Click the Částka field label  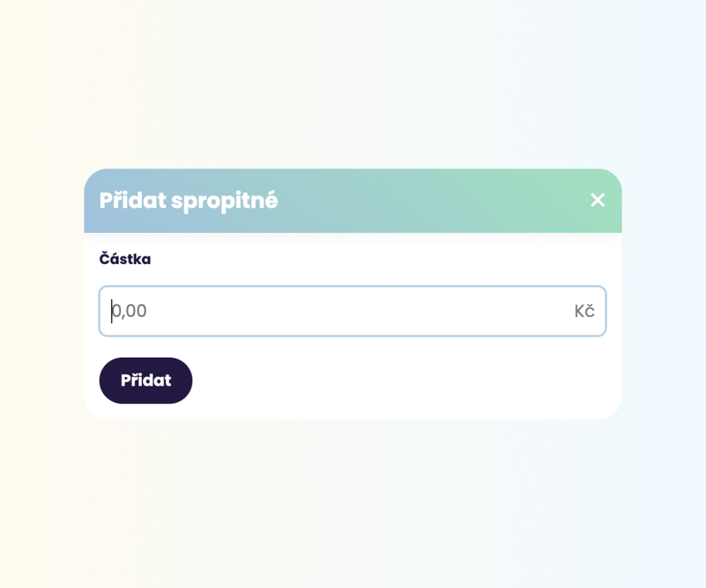pos(125,259)
